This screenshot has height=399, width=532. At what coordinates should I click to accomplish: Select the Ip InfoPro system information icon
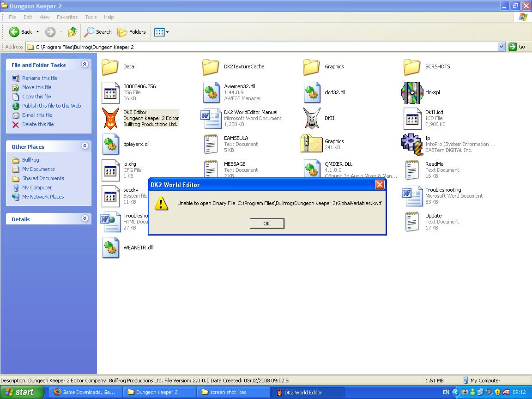412,144
